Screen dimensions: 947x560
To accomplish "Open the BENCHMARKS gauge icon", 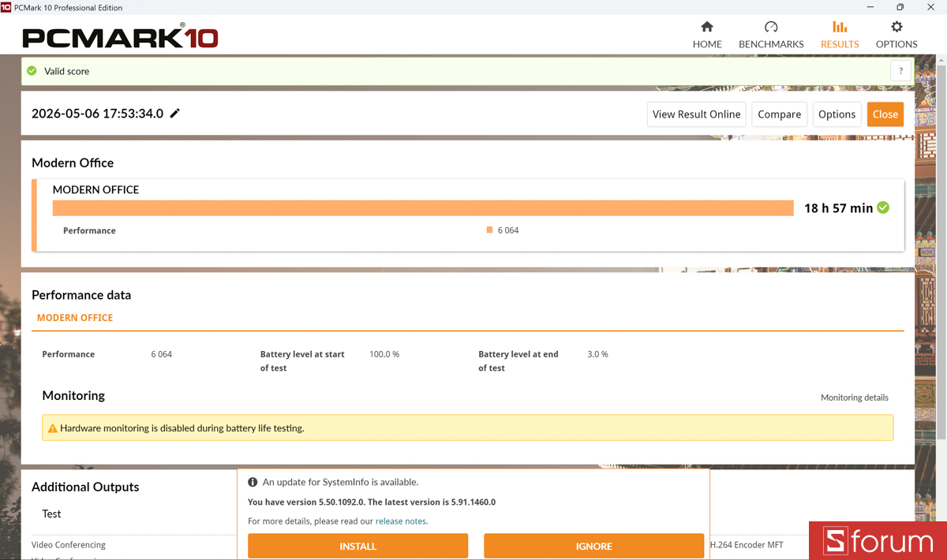I will pos(771,27).
